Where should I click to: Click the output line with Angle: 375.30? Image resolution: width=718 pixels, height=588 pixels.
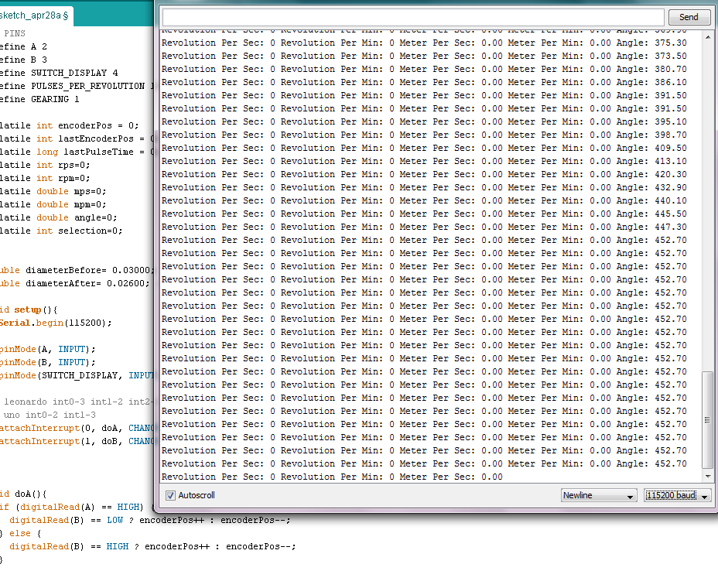tap(424, 43)
